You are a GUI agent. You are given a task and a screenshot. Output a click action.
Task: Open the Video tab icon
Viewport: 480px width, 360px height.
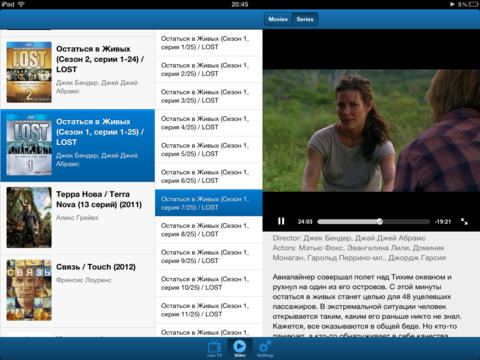click(x=239, y=348)
